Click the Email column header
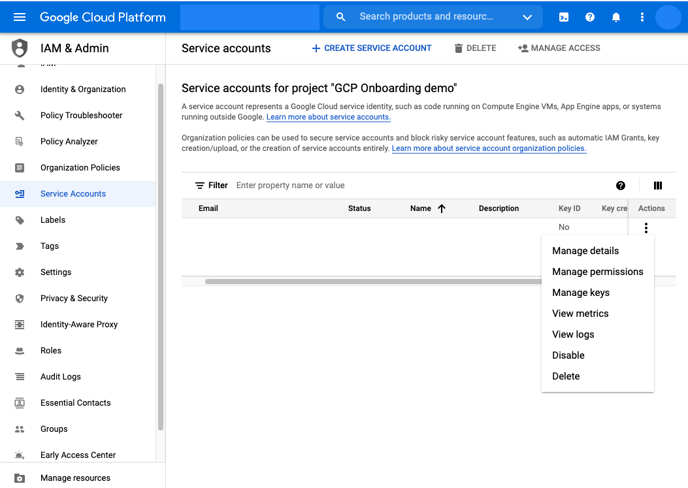 (x=208, y=208)
